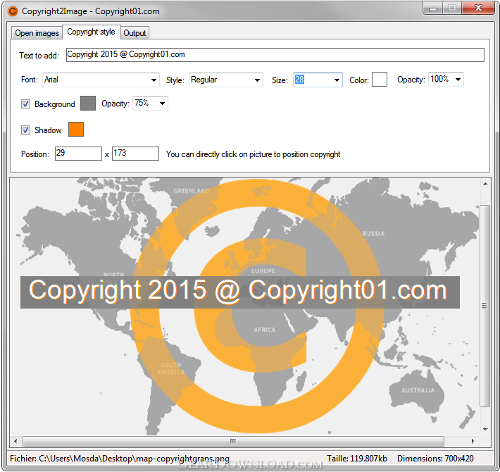The image size is (500, 472).
Task: Click the Text to add input field
Action: [275, 55]
